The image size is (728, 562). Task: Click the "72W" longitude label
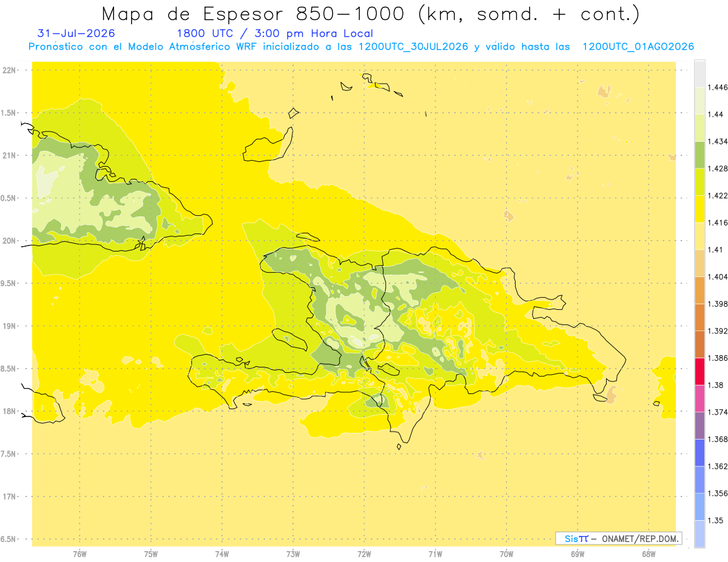click(365, 554)
